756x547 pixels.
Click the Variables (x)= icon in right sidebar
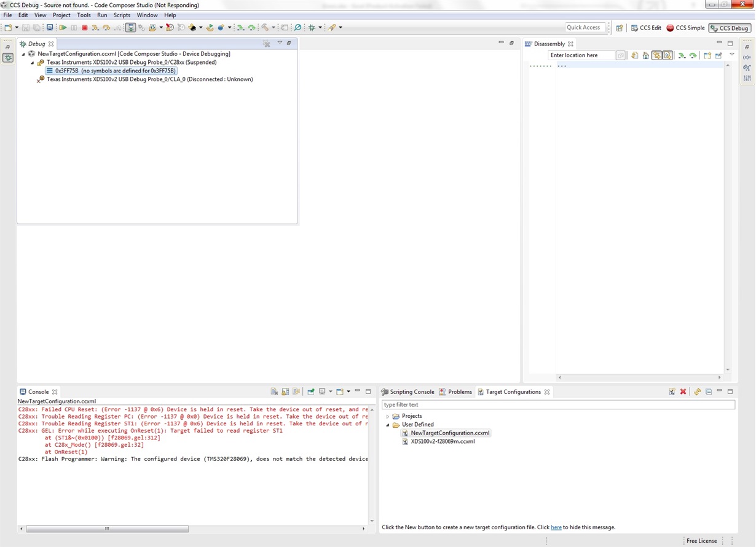tap(747, 57)
